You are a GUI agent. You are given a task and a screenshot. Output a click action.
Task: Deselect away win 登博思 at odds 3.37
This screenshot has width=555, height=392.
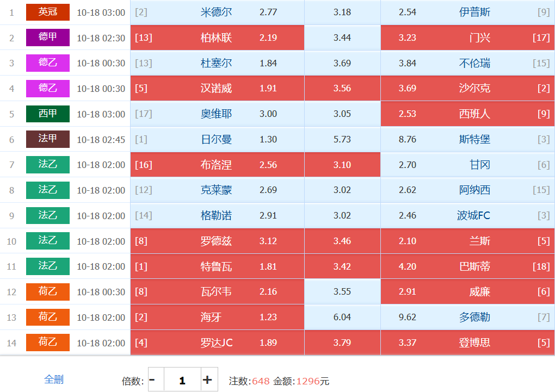467,343
